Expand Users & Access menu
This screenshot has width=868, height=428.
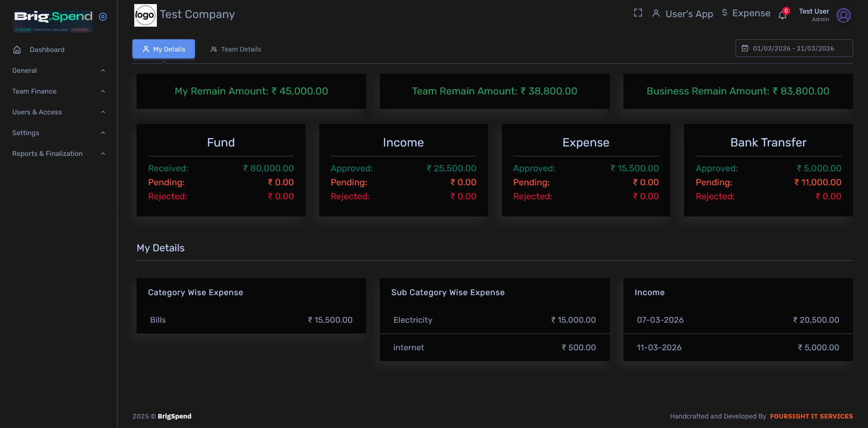(x=58, y=112)
